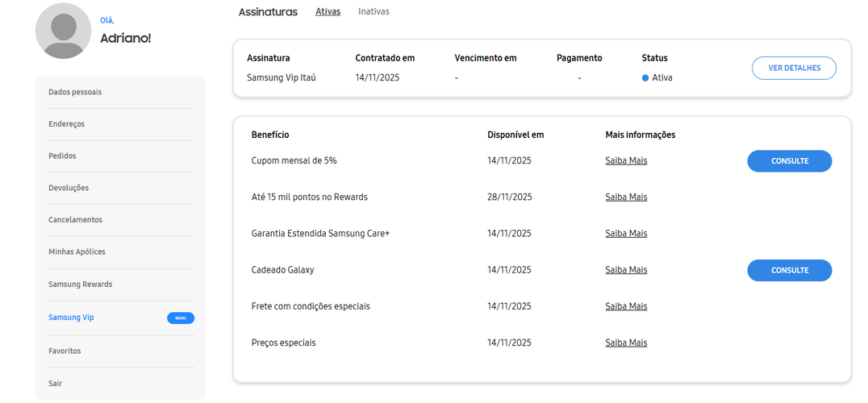Click Garantia Estendida Samsung Care+ text
Viewport: 868px width, 403px height.
(320, 234)
